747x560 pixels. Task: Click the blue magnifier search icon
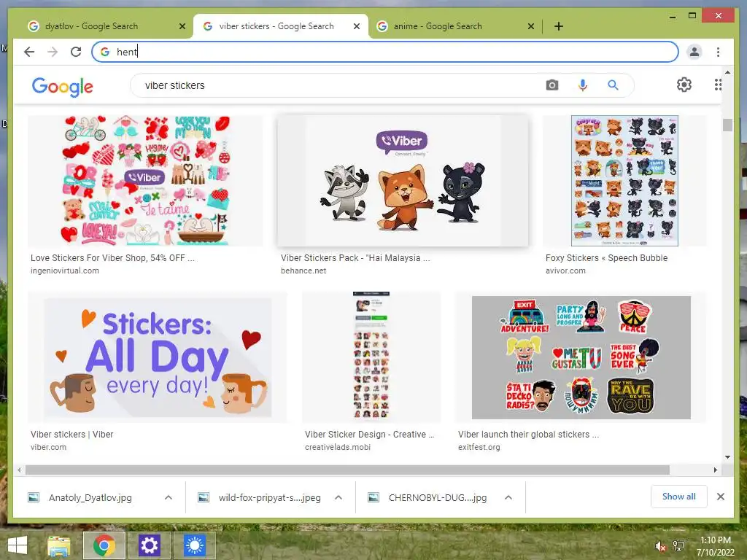[x=613, y=85]
